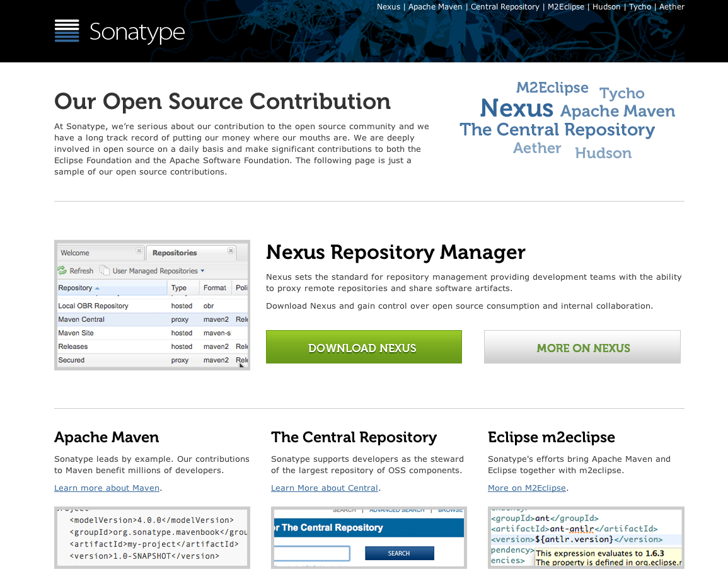
Task: Open Nexus link in top navigation
Action: pos(388,7)
